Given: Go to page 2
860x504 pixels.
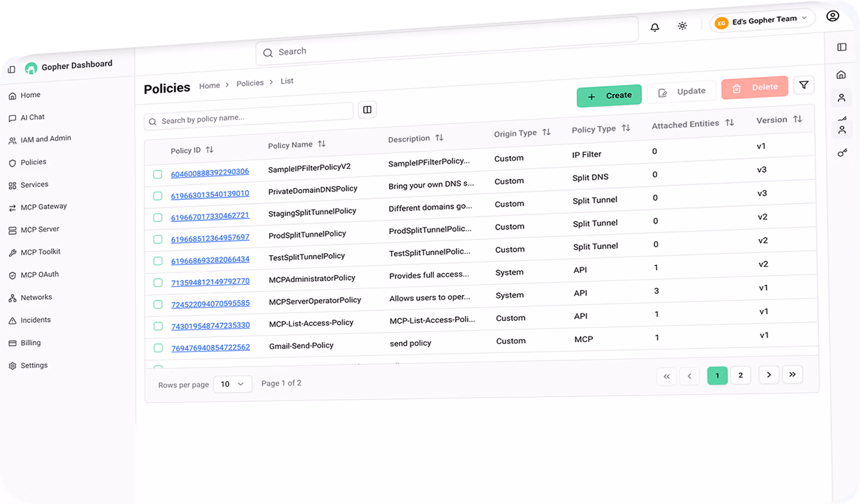Looking at the screenshot, I should [x=740, y=375].
